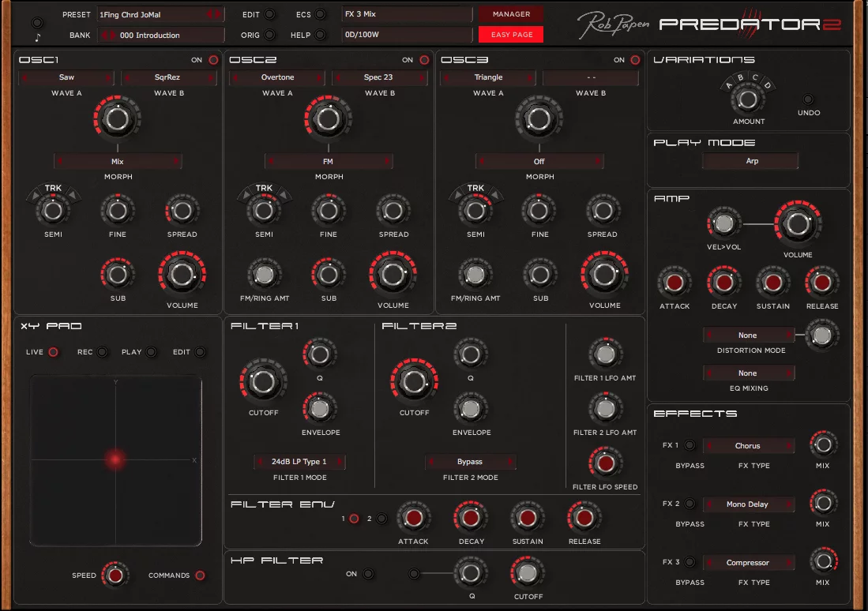This screenshot has height=611, width=868.
Task: Click the Amp Sustain knob
Action: [x=772, y=283]
